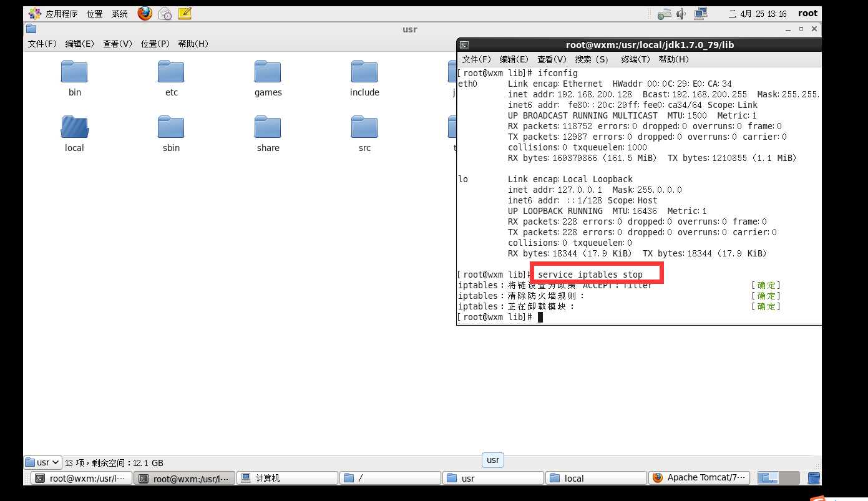Image resolution: width=868 pixels, height=501 pixels.
Task: Click the terminal window title bar icon
Action: click(x=464, y=45)
